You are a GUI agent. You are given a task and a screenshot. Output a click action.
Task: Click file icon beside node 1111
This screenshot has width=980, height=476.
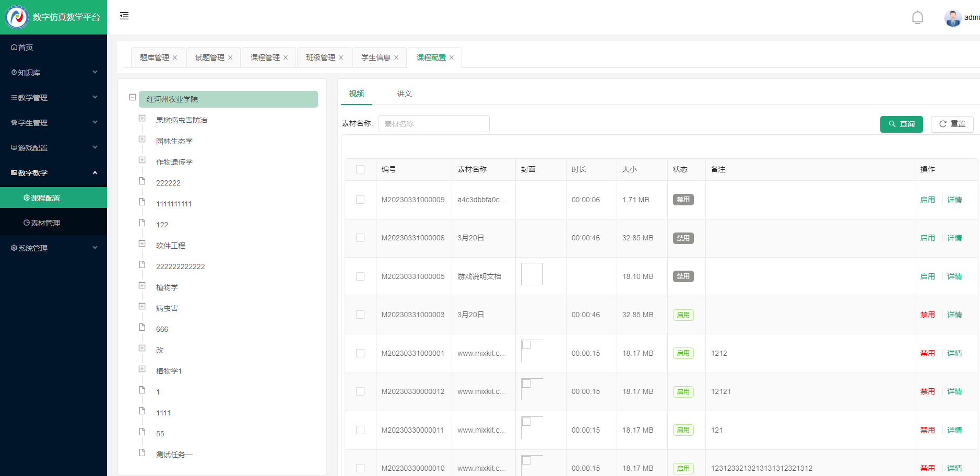[142, 411]
